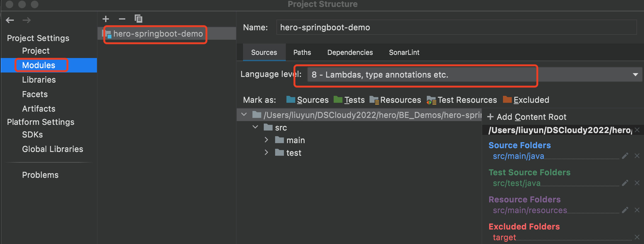Remove src/main/resources resource folder
Screen dimensions: 644x244
pos(637,210)
